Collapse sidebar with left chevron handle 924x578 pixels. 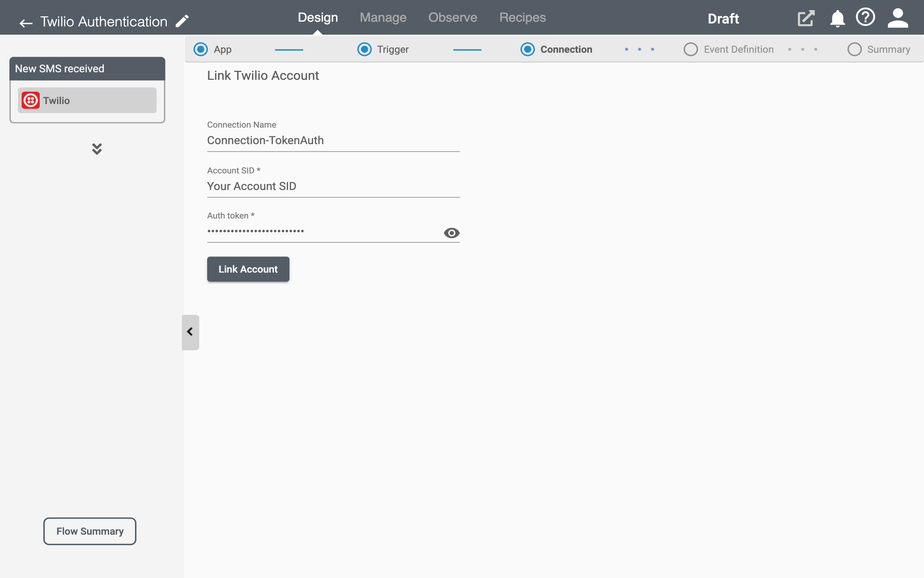point(190,332)
